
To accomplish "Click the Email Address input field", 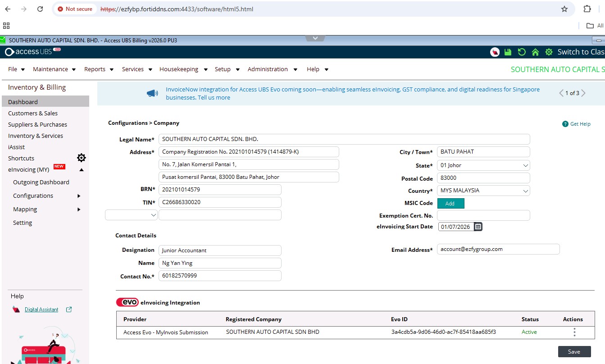I will point(498,249).
